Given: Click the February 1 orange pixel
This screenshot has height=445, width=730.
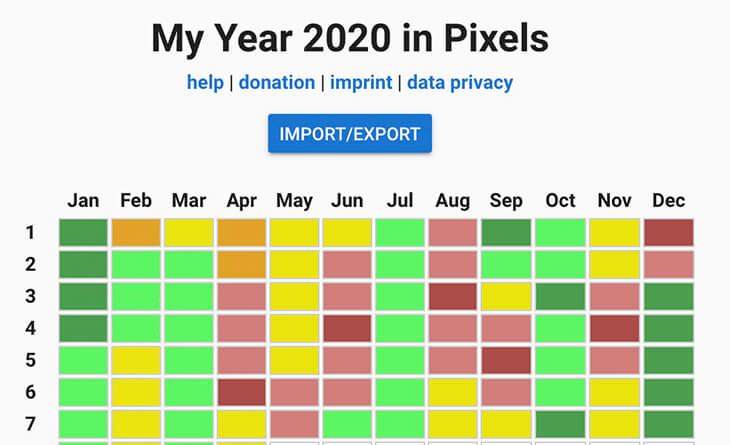Looking at the screenshot, I should point(136,233).
